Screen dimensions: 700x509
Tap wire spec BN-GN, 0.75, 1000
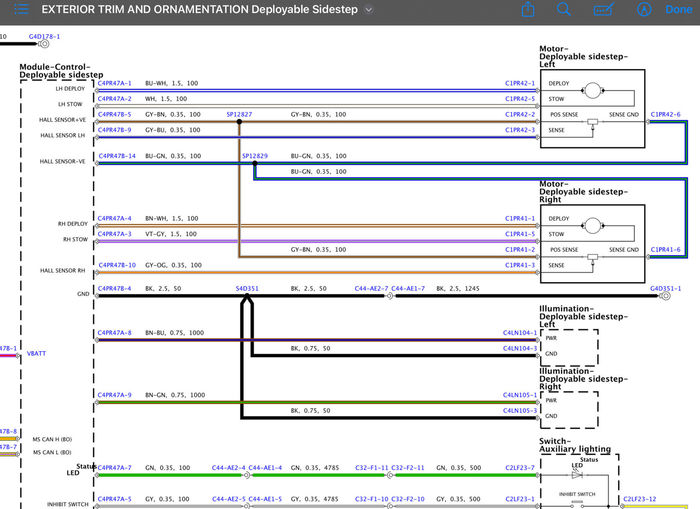[x=175, y=395]
